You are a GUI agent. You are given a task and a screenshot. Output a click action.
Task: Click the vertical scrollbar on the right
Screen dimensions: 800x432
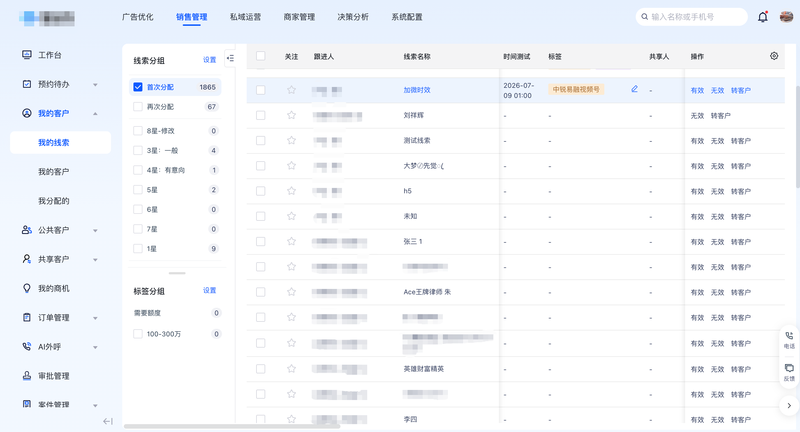click(797, 137)
